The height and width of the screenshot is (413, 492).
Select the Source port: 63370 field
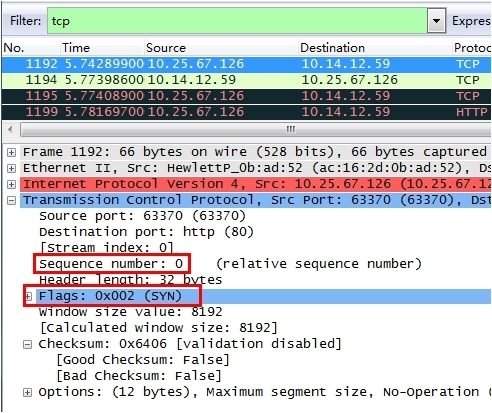pyautogui.click(x=142, y=216)
